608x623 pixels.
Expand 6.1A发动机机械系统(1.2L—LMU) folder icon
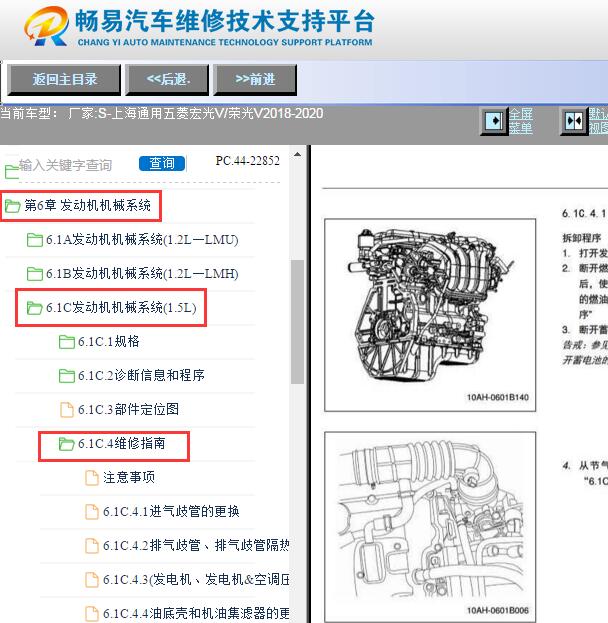[35, 240]
